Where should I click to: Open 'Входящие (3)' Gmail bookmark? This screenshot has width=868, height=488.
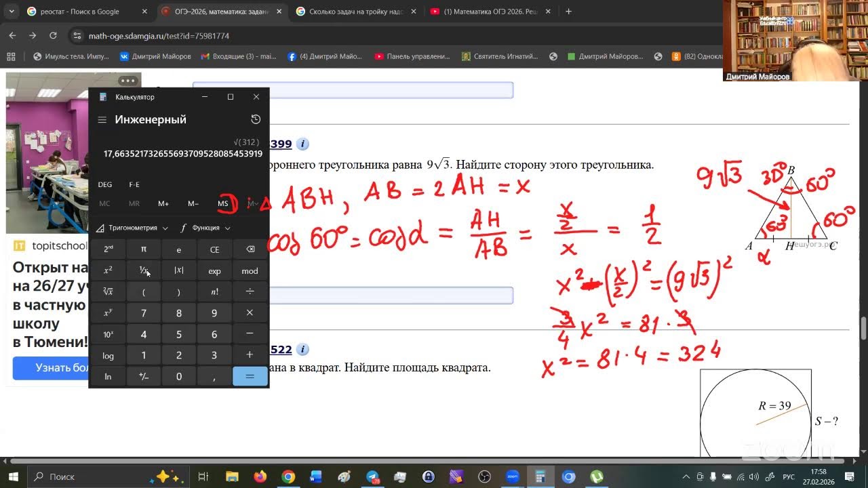tap(239, 56)
